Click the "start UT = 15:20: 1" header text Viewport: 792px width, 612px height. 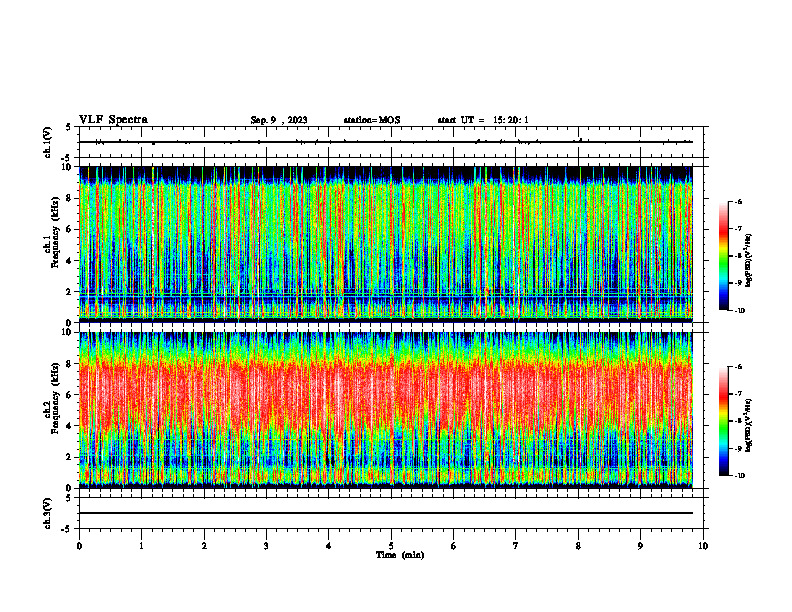coord(483,120)
